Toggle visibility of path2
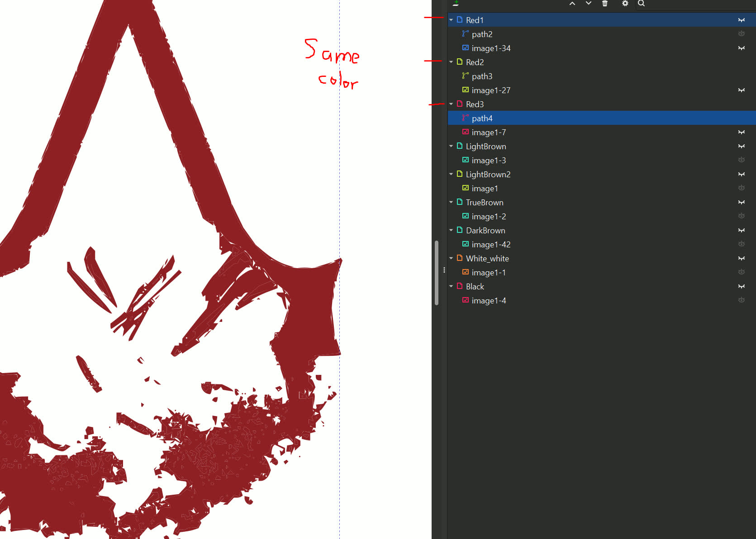This screenshot has width=756, height=539. click(x=742, y=33)
